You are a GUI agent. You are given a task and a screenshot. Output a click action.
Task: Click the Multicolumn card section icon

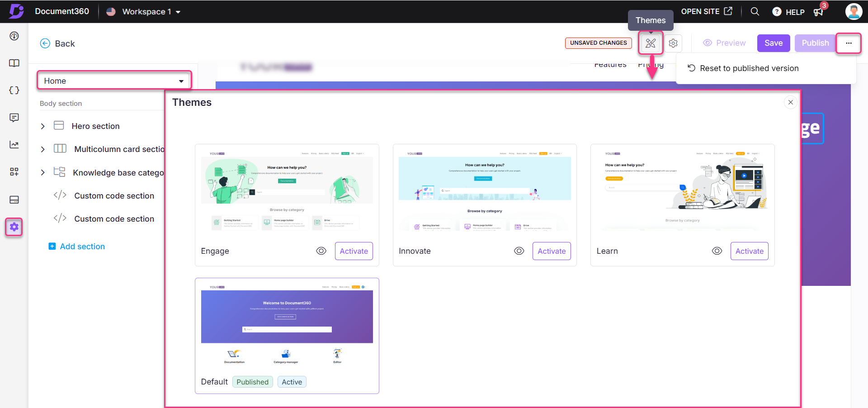tap(60, 148)
